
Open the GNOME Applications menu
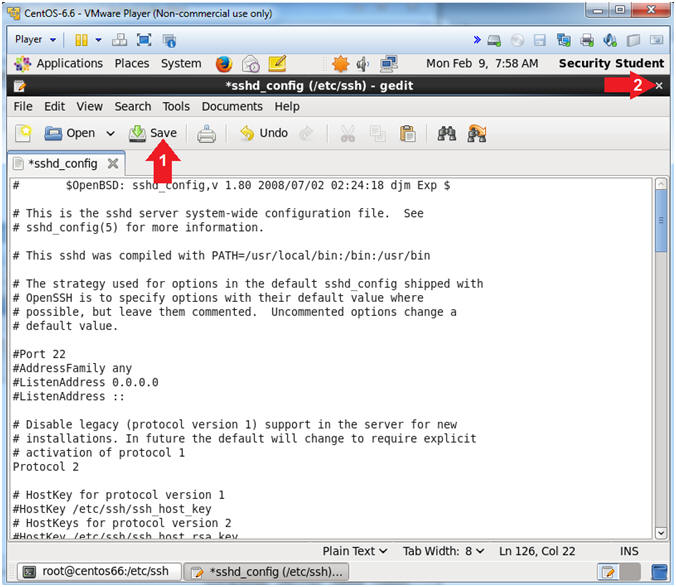58,64
